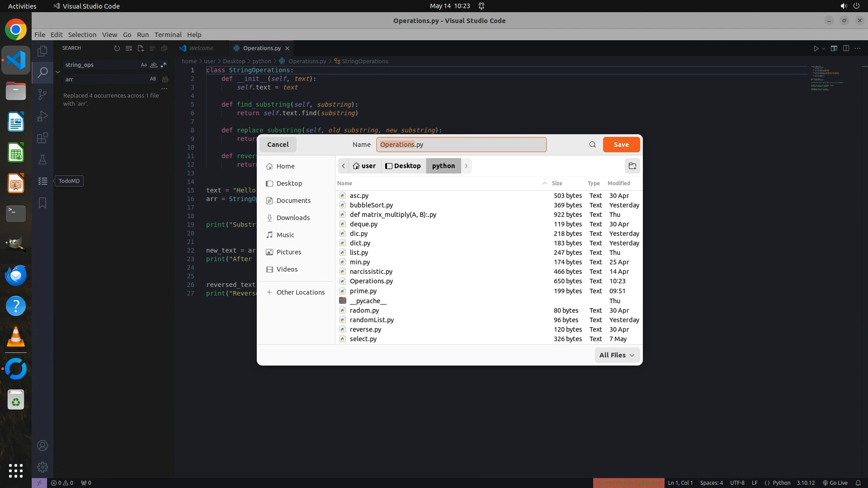Expand run button dropdown arrow
The width and height of the screenshot is (868, 488).
[x=824, y=48]
